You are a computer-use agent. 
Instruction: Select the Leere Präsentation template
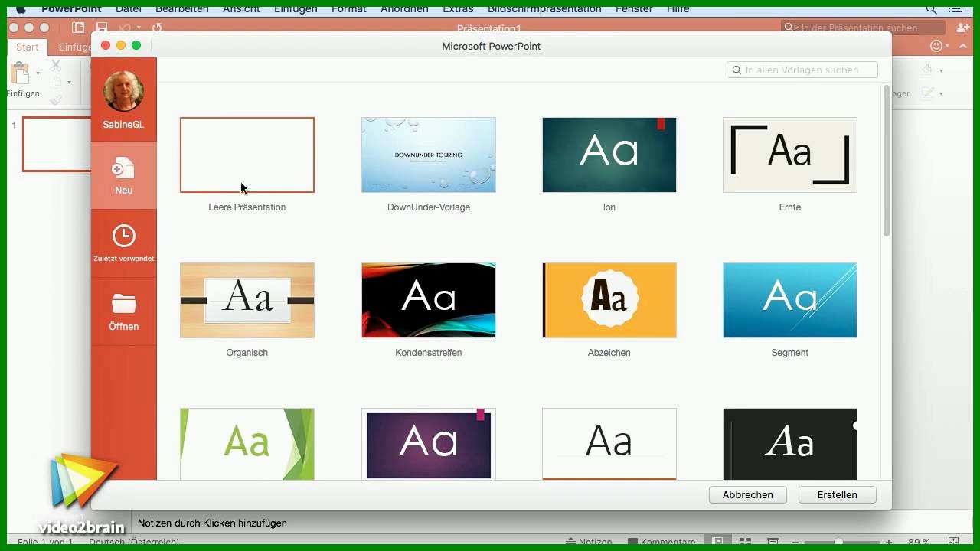(x=247, y=155)
